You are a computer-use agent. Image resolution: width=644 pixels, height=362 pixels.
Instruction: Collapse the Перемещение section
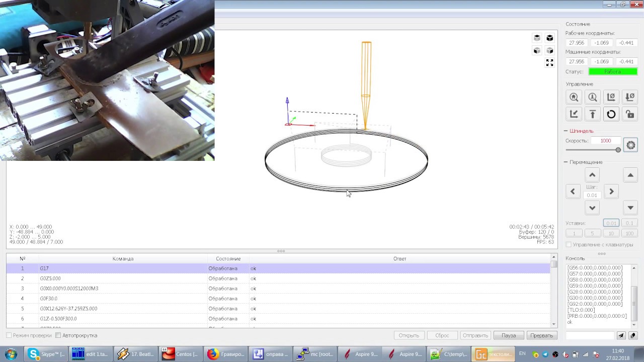566,162
